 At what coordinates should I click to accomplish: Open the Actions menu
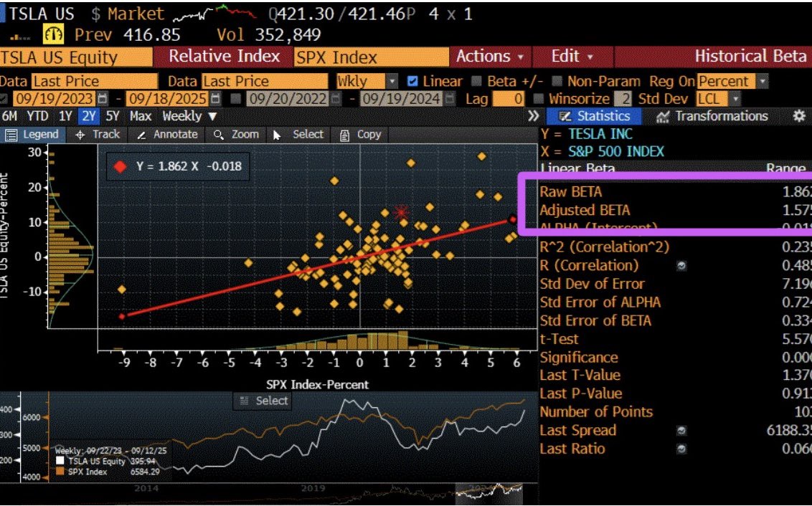[x=490, y=57]
